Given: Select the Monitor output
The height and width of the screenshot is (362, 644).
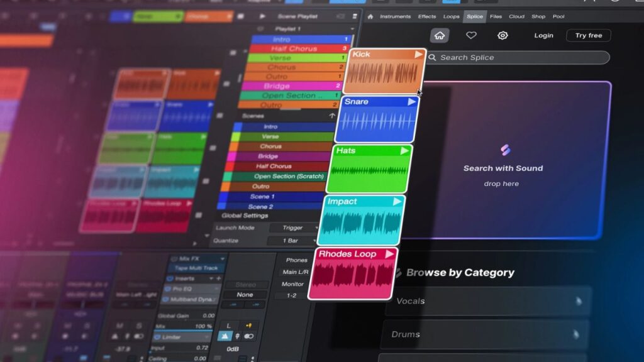Looking at the screenshot, I should pyautogui.click(x=292, y=284).
